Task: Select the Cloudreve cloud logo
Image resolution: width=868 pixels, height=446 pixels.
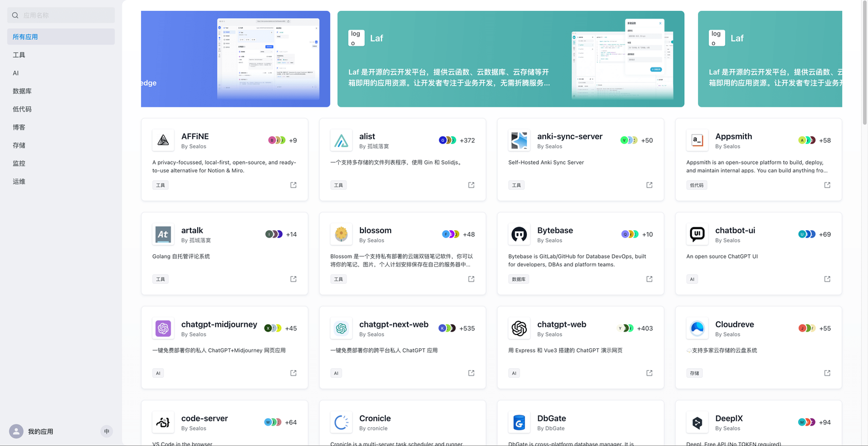Action: click(x=697, y=328)
